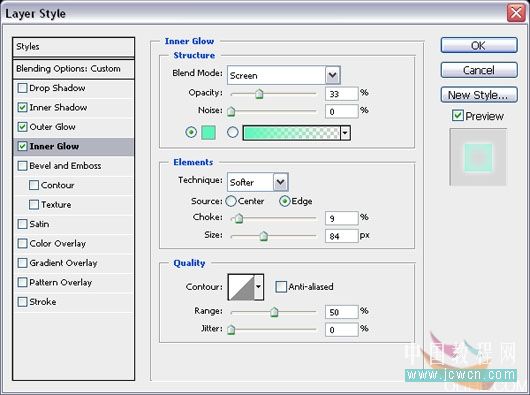Select the Inner Glow style label

pyautogui.click(x=54, y=146)
